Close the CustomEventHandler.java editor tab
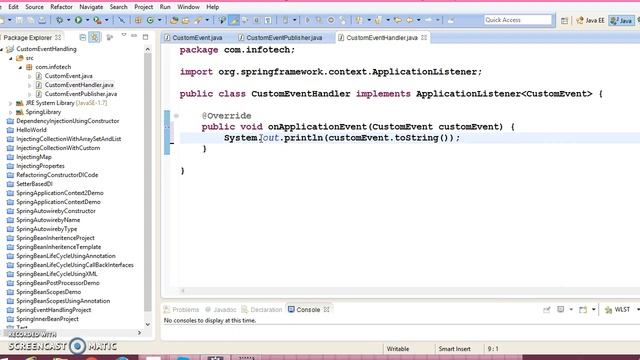 coord(424,37)
